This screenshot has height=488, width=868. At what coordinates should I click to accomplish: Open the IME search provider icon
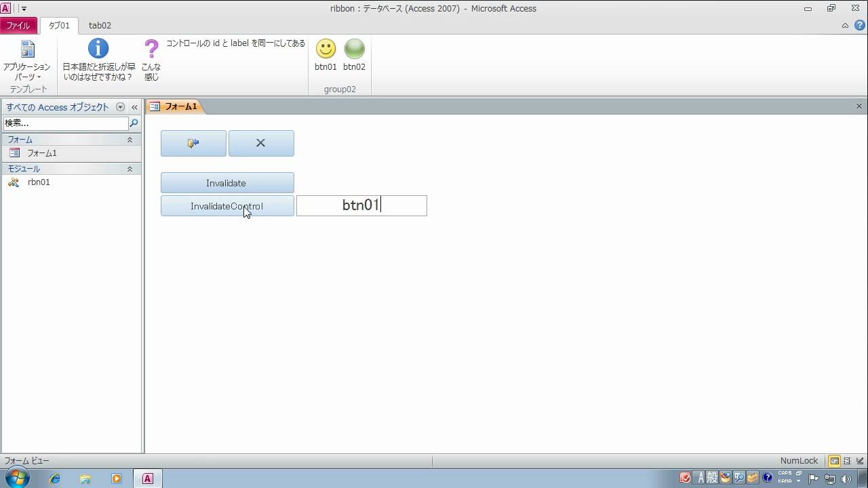(739, 478)
